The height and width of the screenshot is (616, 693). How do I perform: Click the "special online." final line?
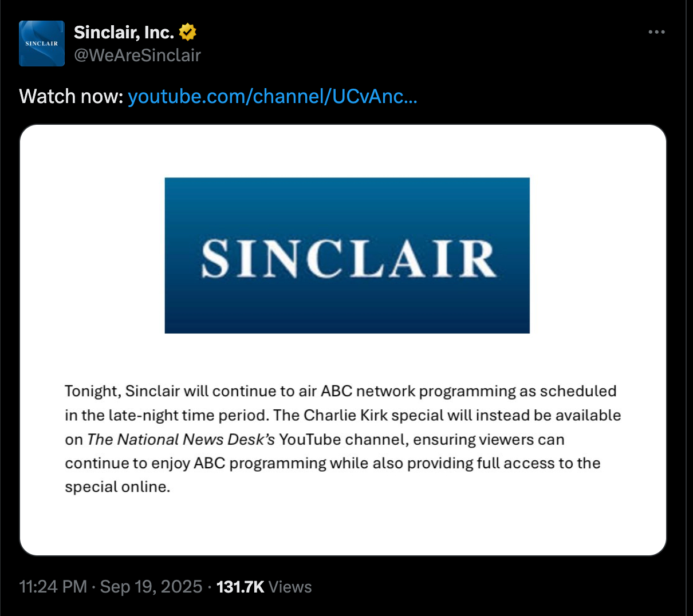point(117,487)
